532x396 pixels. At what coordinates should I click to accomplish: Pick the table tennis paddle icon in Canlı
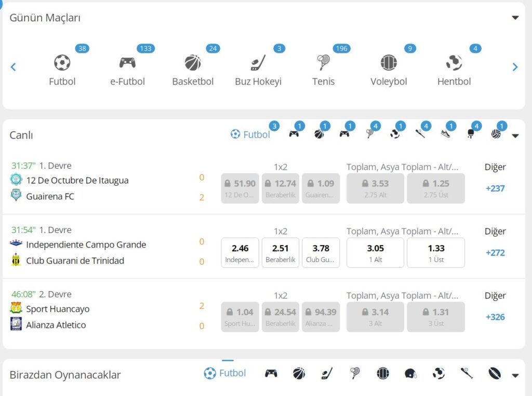[471, 134]
